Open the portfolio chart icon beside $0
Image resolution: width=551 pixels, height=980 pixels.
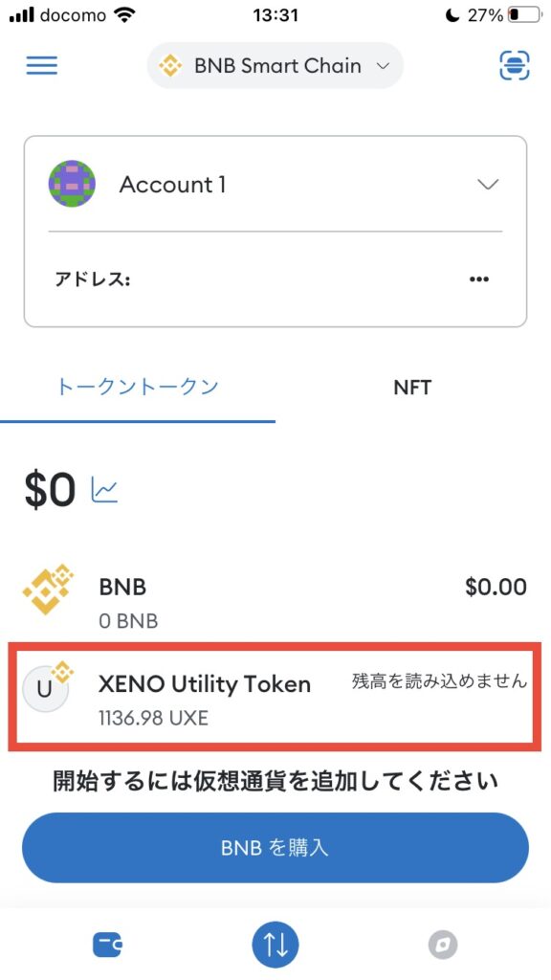tap(104, 489)
